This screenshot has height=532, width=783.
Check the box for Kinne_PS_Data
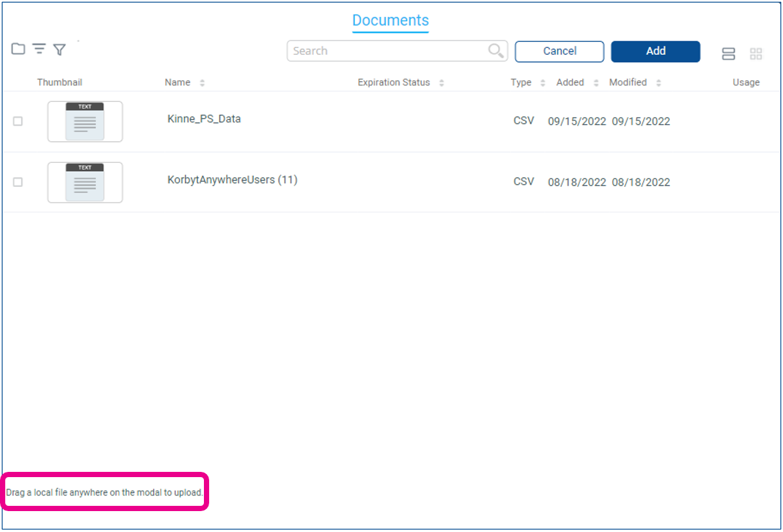(x=18, y=122)
